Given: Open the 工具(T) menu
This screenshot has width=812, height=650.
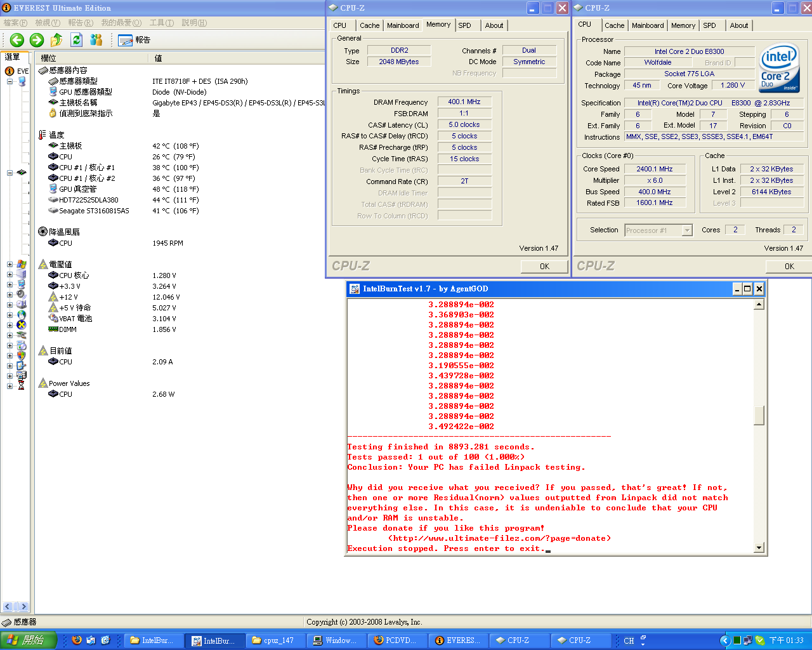Looking at the screenshot, I should [x=162, y=22].
